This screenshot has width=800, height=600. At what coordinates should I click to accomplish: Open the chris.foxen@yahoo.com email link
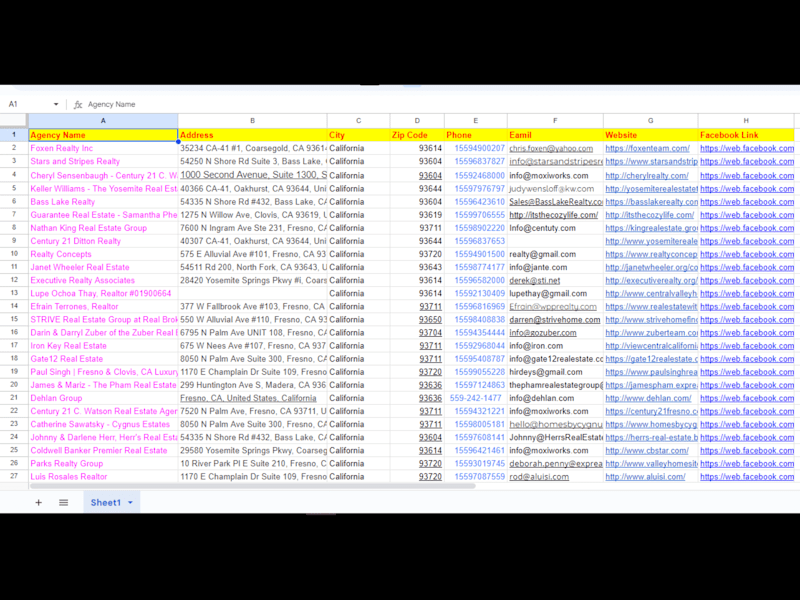click(x=551, y=148)
